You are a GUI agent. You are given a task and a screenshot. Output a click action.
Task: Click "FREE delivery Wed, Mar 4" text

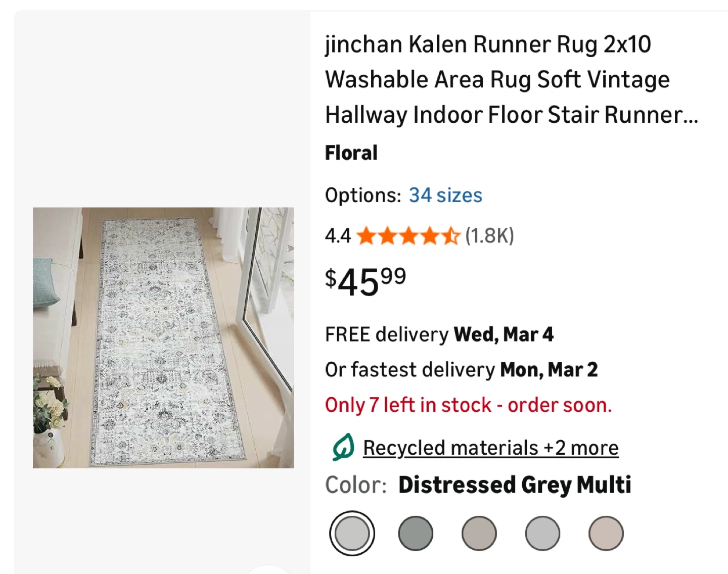(x=439, y=334)
